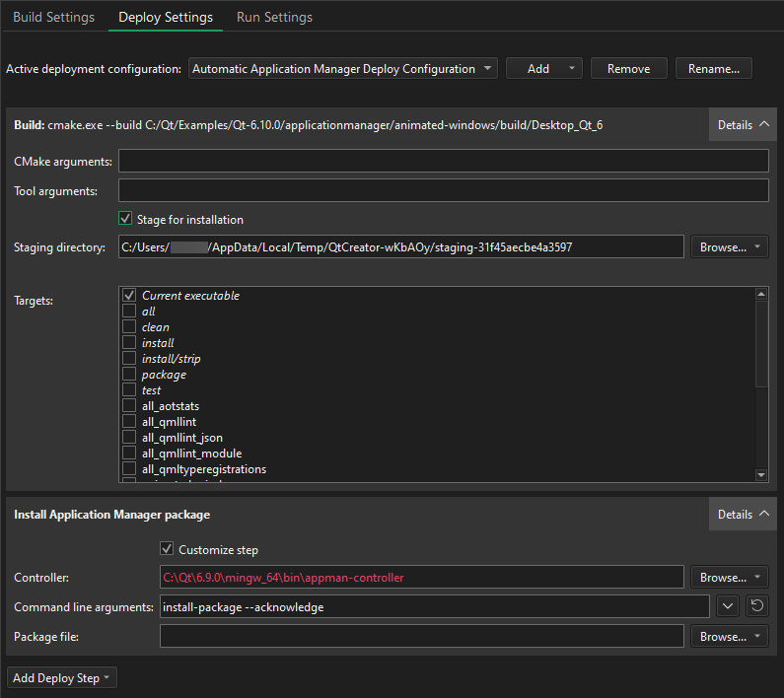Viewport: 784px width, 698px height.
Task: Click the Targets list scroll-up arrow
Action: click(x=761, y=294)
